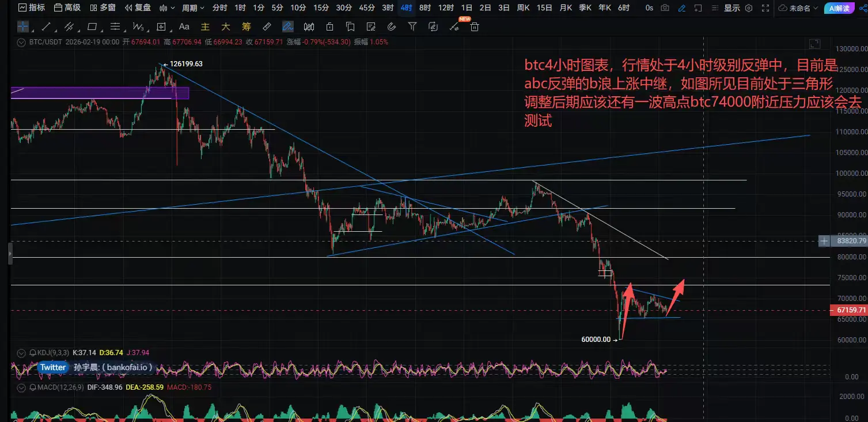Enter fullscreen with the expand icon

765,8
